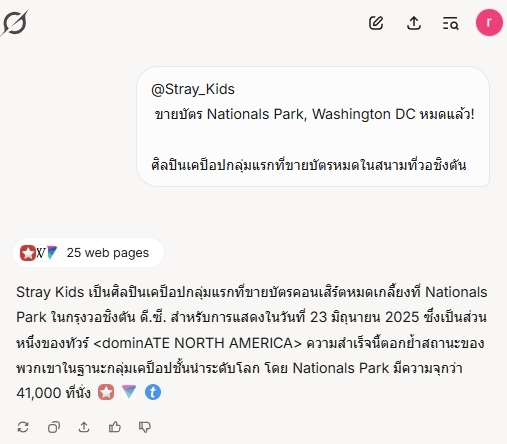507x444 pixels.
Task: Regenerate the response with the refresh icon
Action: pyautogui.click(x=23, y=427)
